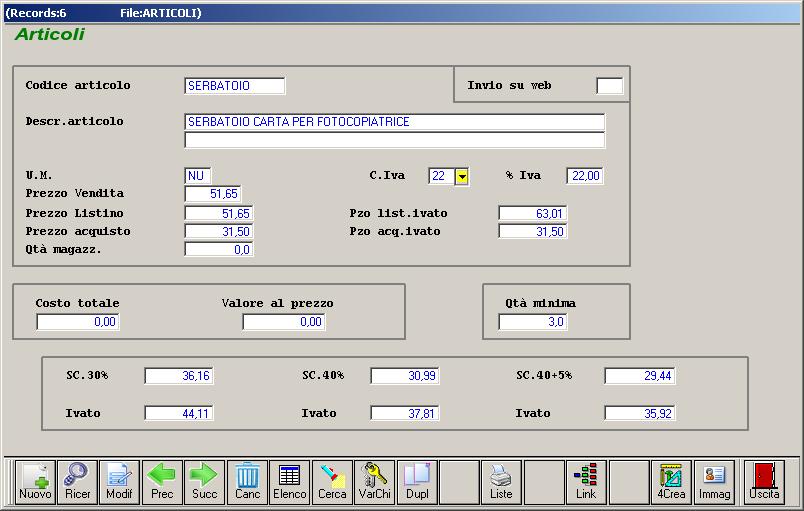This screenshot has height=511, width=804.
Task: Click the SC.40+5% label
Action: (x=544, y=375)
